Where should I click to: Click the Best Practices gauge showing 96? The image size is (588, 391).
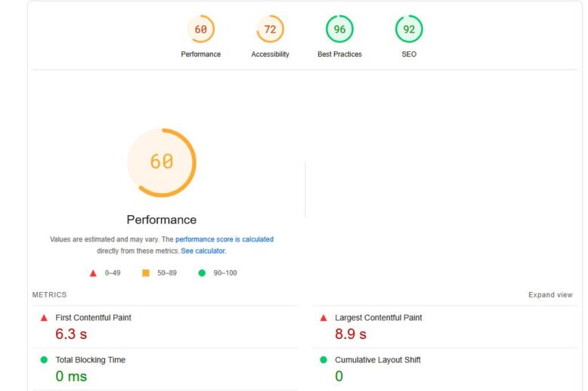pos(339,29)
